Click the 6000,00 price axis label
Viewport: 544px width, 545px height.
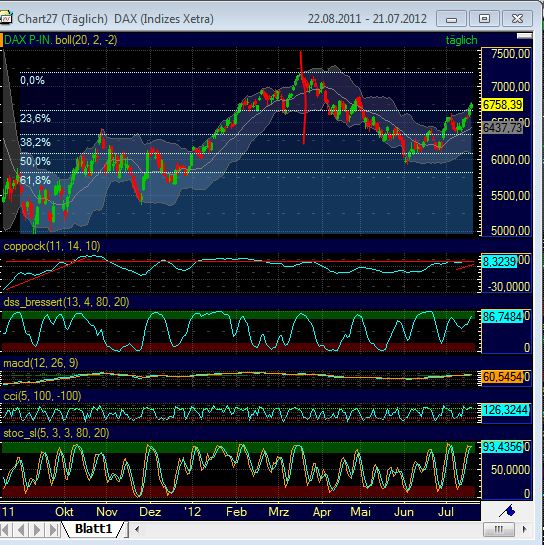tap(511, 160)
